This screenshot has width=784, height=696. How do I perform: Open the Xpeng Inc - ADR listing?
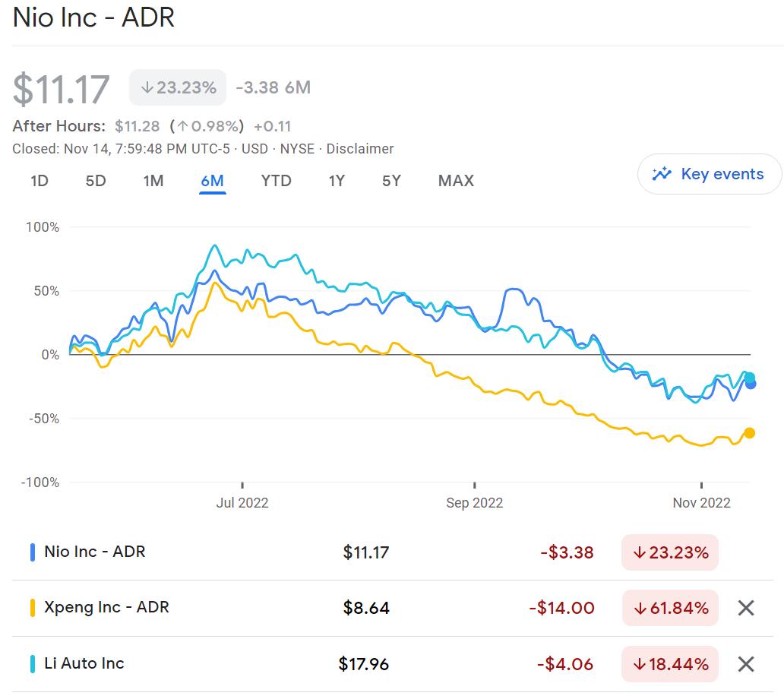[106, 607]
